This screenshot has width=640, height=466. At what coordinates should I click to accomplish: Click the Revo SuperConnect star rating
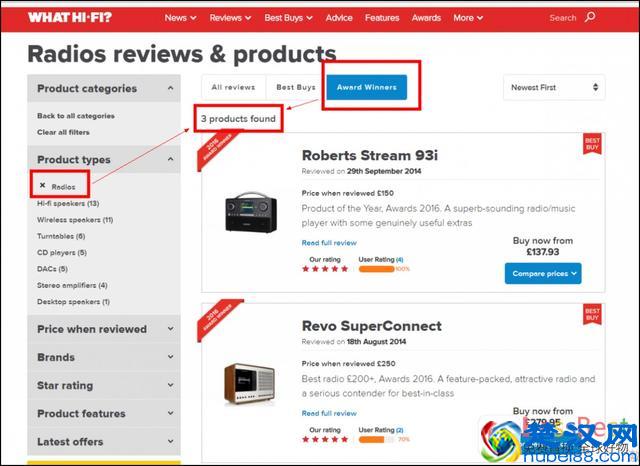click(x=330, y=439)
